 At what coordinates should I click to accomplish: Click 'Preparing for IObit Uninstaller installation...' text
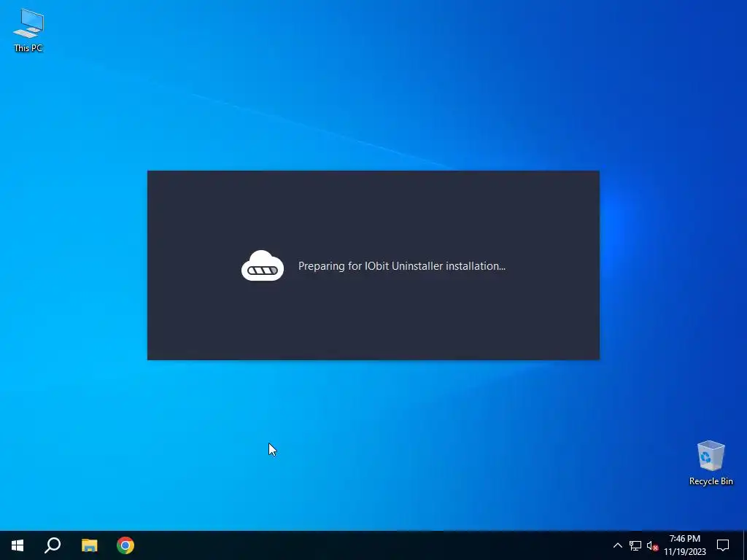(x=402, y=266)
